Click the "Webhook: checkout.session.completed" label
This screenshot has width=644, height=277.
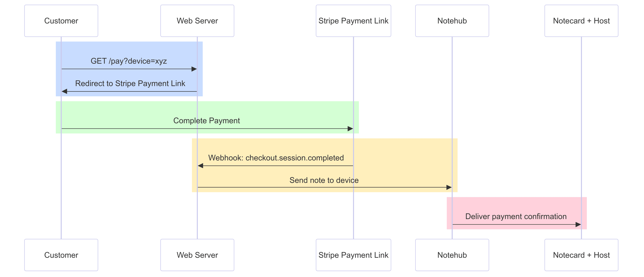tap(276, 158)
